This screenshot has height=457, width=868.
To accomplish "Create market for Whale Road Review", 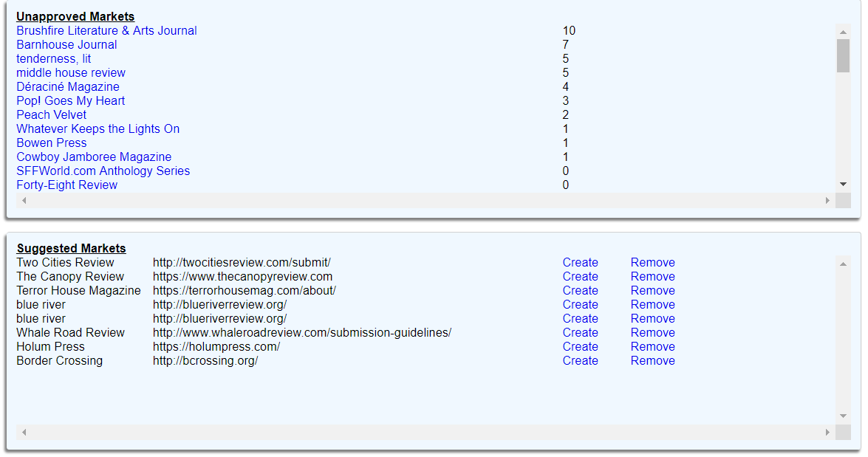I will click(580, 332).
